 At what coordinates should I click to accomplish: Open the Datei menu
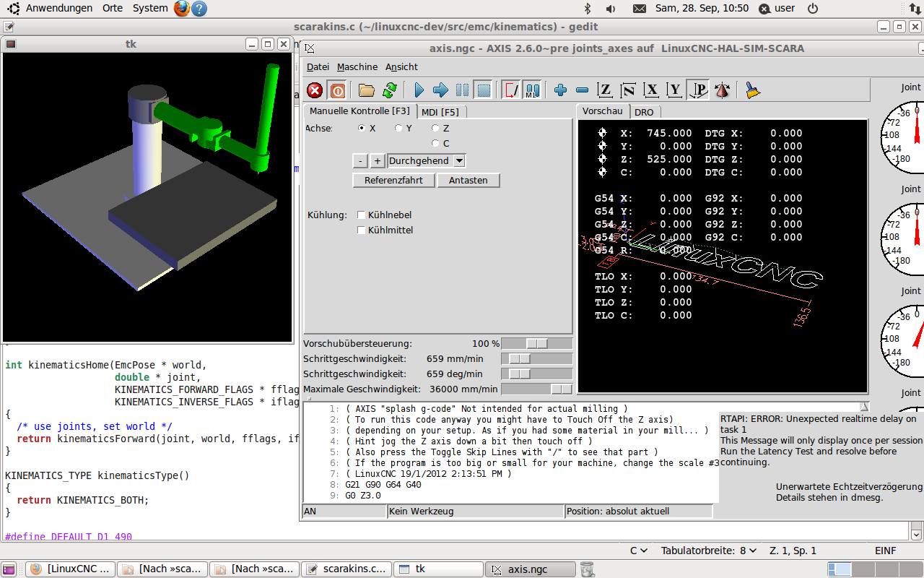click(318, 66)
